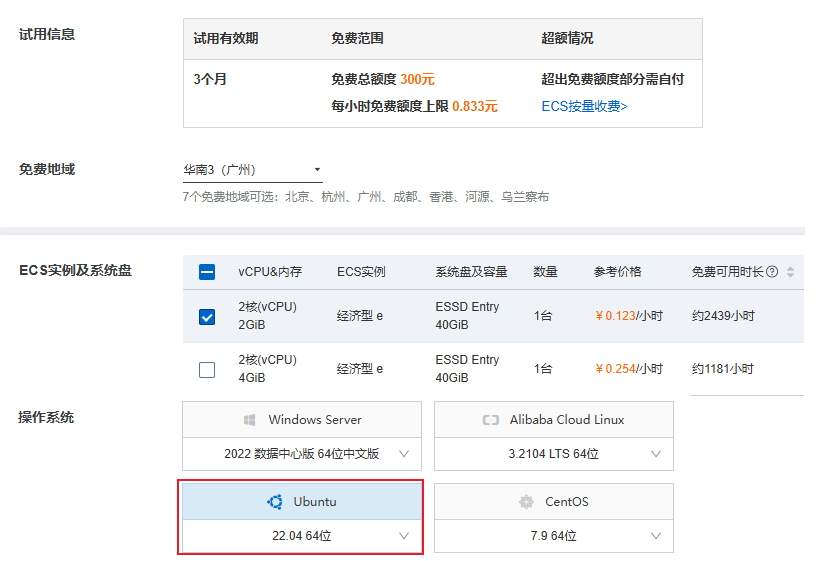Click 2核(vCPU) 2GiB spec text
This screenshot has width=838, height=561.
click(x=267, y=316)
